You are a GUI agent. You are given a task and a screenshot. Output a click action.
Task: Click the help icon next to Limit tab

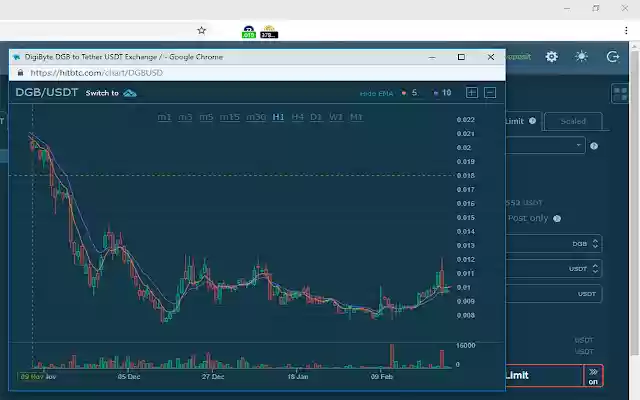click(532, 120)
